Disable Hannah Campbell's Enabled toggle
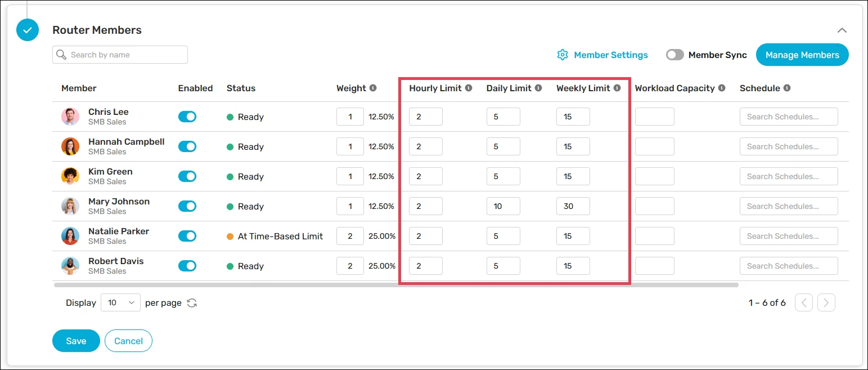 coord(187,146)
